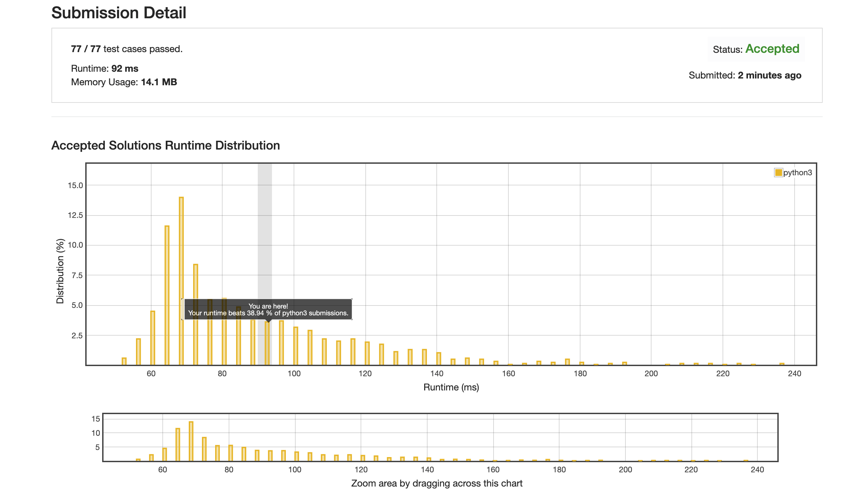Click the tallest bar in the lower overview chart
Image resolution: width=868 pixels, height=496 pixels.
tap(191, 441)
